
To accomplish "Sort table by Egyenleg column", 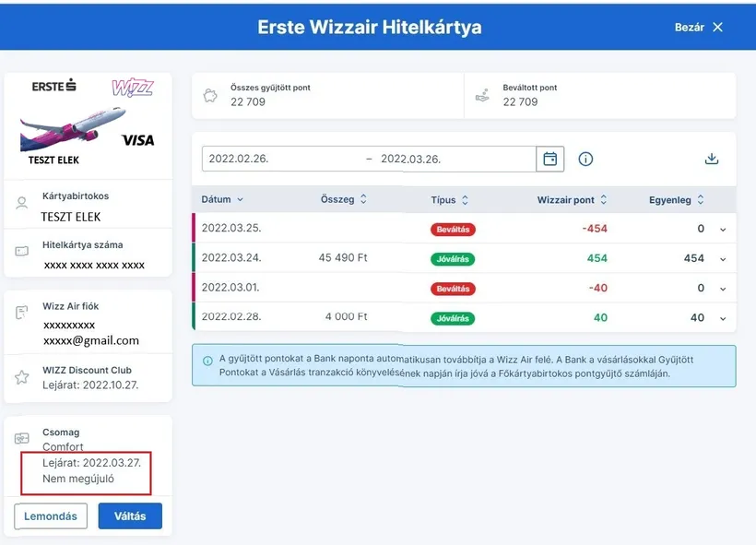I will click(676, 199).
